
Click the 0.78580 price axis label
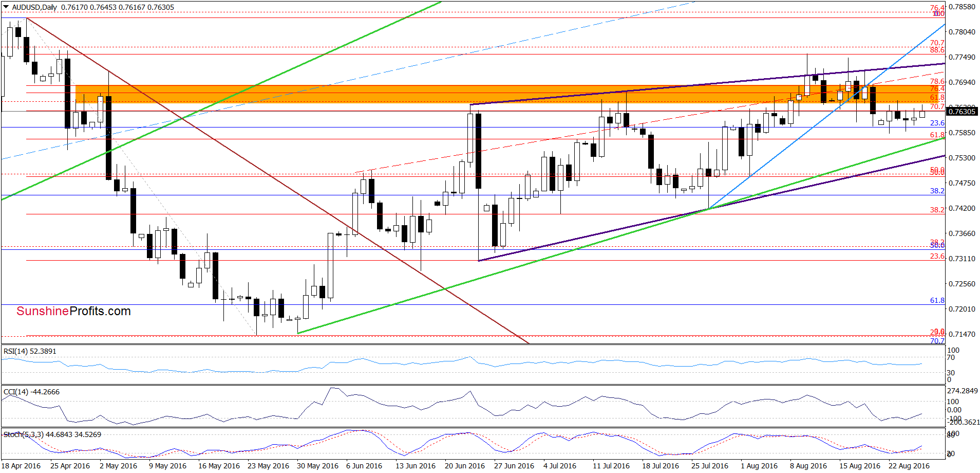coord(962,7)
